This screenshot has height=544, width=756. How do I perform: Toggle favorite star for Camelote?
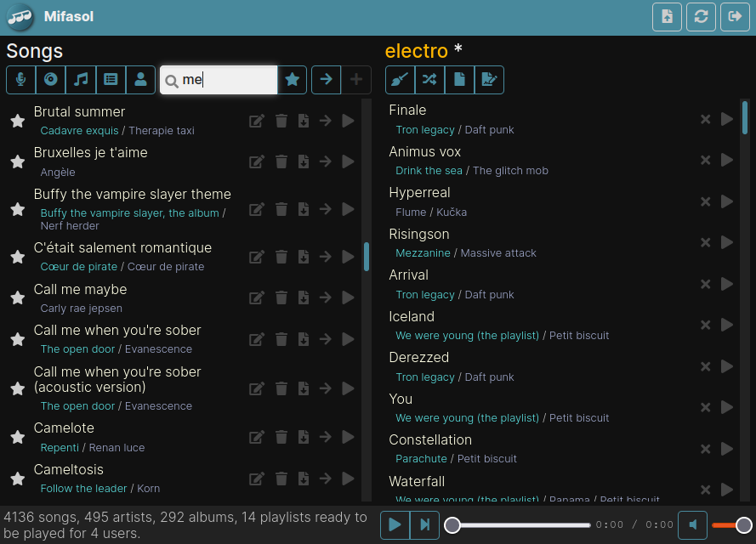pyautogui.click(x=18, y=437)
